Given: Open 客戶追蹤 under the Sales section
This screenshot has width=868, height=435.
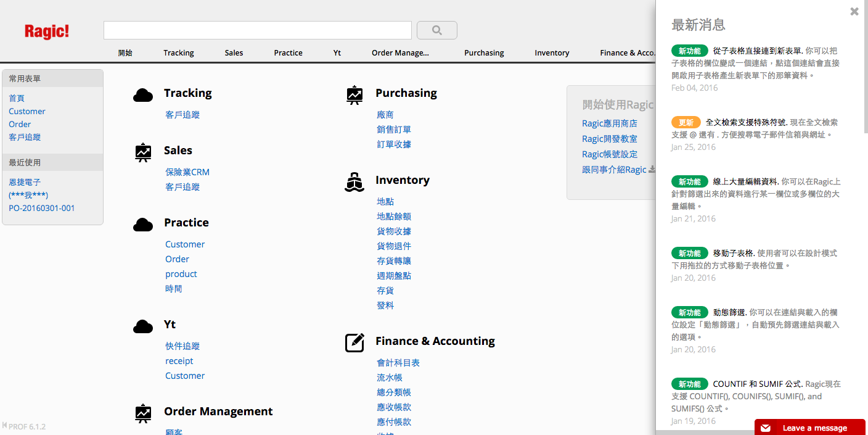Looking at the screenshot, I should coord(182,187).
